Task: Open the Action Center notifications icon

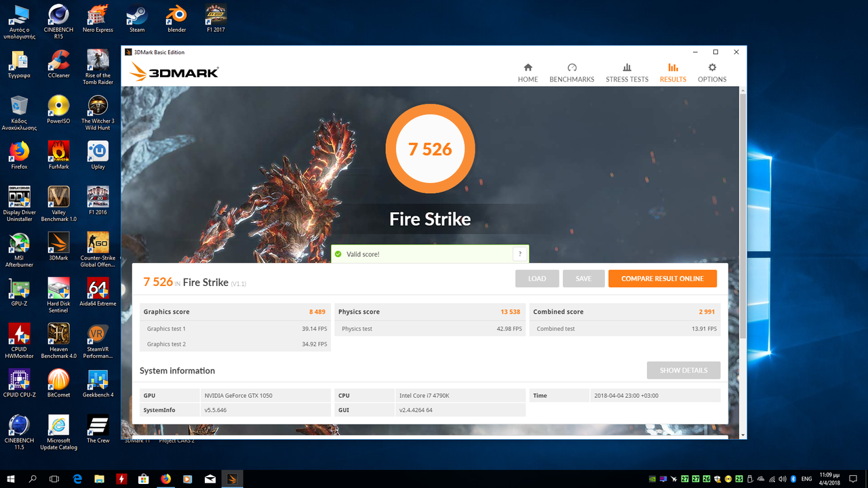Action: [853, 479]
